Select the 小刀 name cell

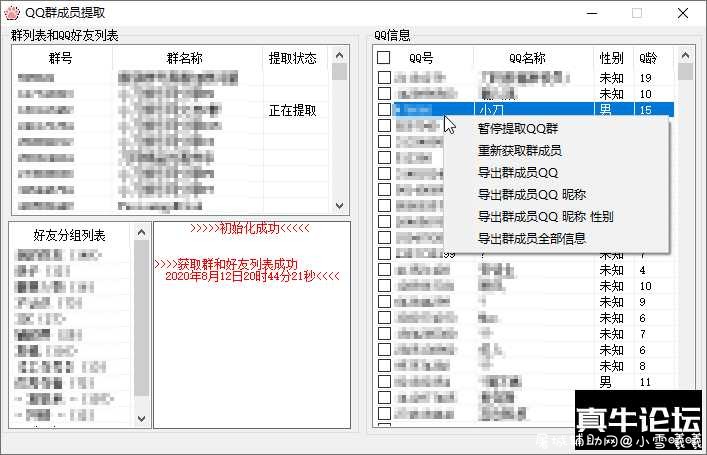491,110
